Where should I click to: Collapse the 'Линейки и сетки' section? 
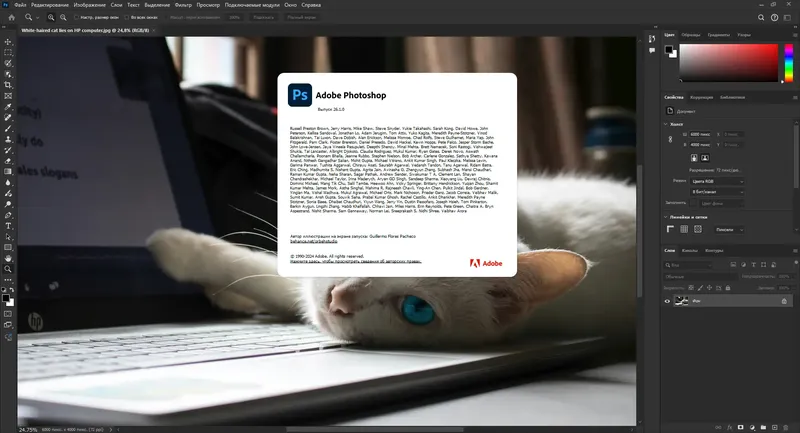tap(666, 217)
